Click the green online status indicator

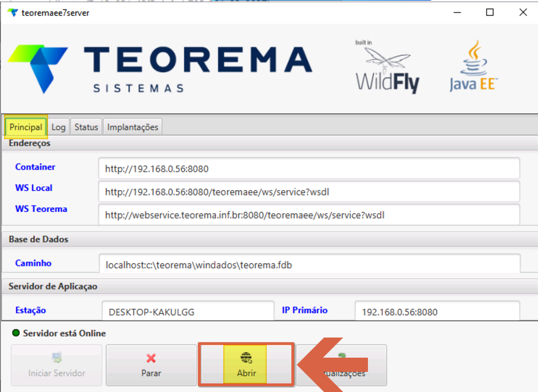(16, 333)
